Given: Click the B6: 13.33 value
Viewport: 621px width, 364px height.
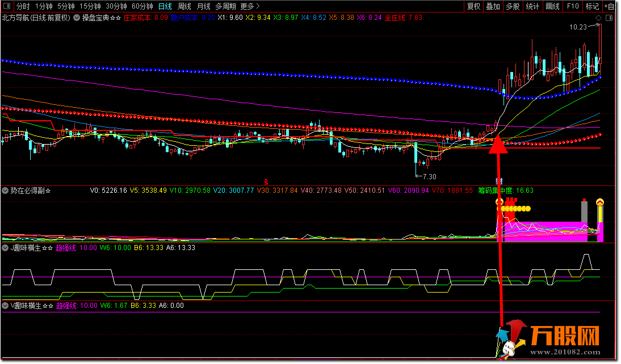Looking at the screenshot, I should (x=149, y=248).
